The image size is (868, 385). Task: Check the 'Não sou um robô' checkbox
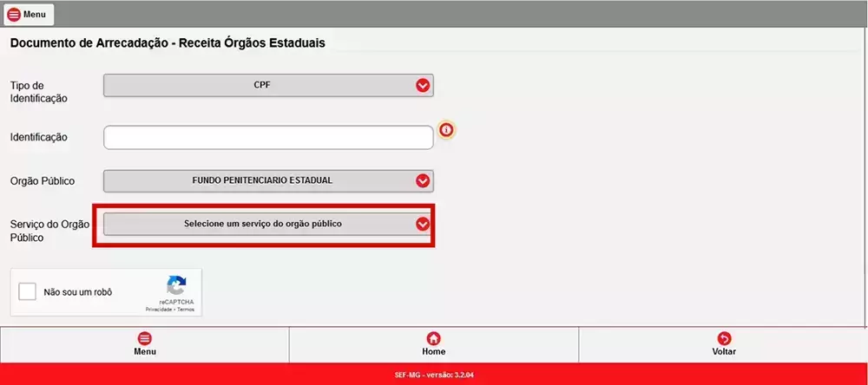point(28,292)
